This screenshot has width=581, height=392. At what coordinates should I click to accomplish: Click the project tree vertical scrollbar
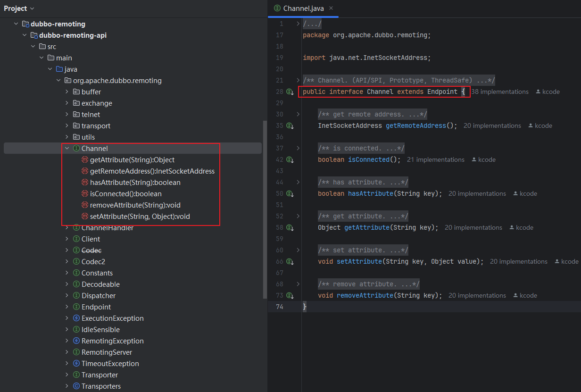tap(265, 208)
